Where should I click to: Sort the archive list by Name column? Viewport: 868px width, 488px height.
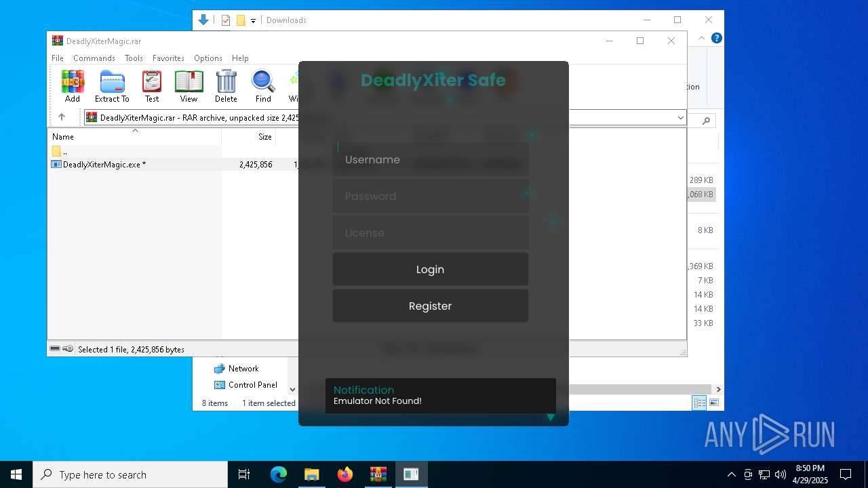pyautogui.click(x=134, y=136)
